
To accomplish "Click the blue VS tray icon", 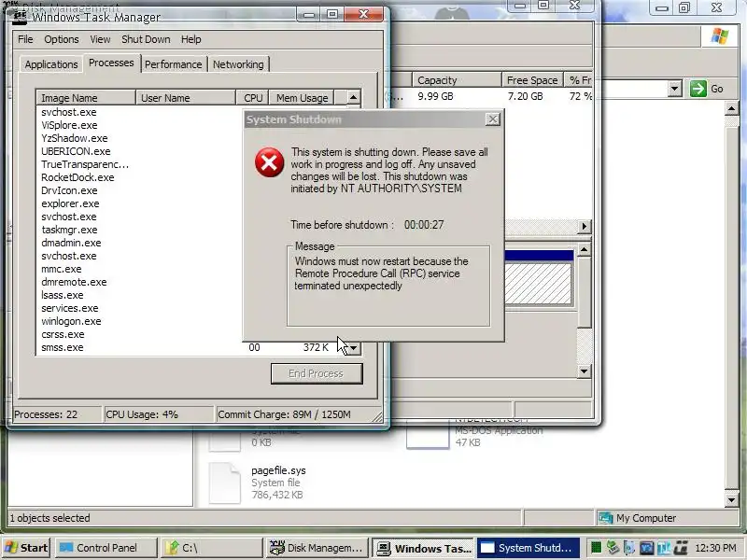I will [646, 548].
